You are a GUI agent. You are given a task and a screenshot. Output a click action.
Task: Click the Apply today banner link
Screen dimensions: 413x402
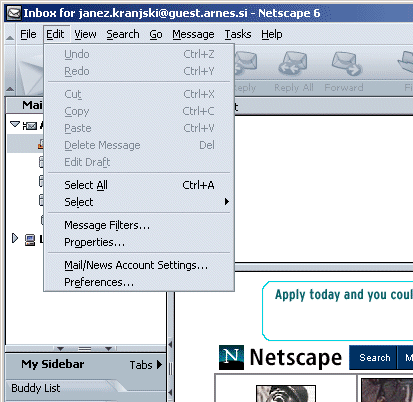click(x=344, y=295)
